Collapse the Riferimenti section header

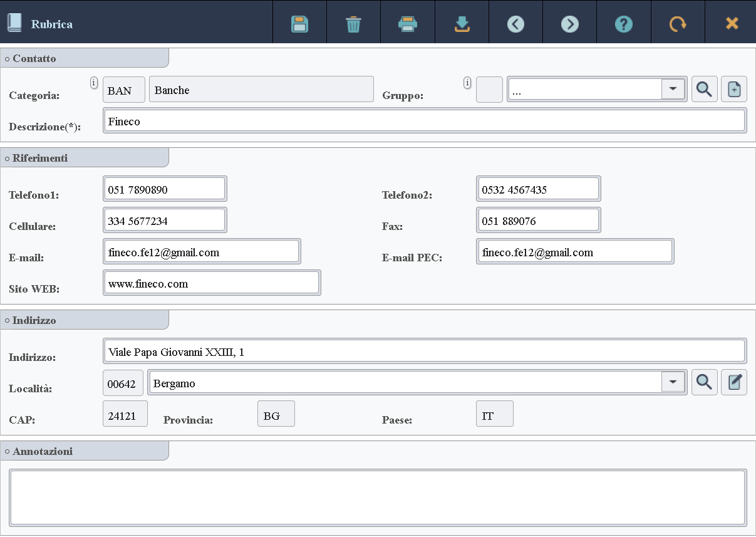(x=85, y=158)
